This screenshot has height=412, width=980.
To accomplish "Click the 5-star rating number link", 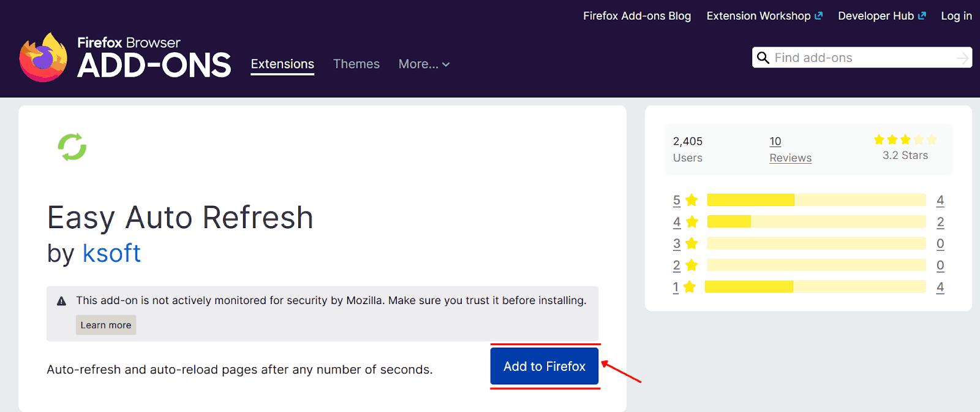I will click(x=677, y=200).
